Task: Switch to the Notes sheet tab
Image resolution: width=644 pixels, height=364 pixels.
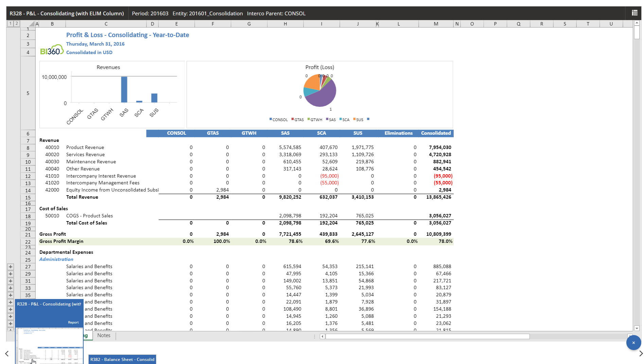Action: coord(104,335)
